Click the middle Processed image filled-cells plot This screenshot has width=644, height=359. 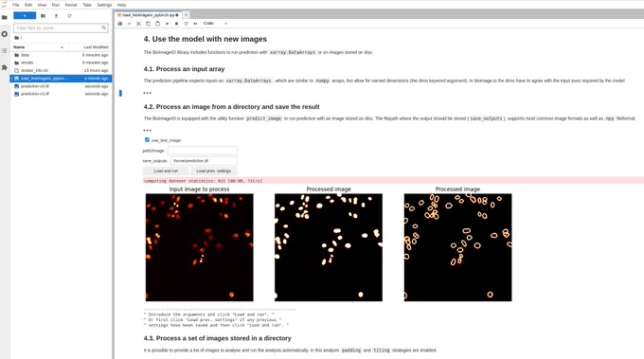pyautogui.click(x=329, y=247)
